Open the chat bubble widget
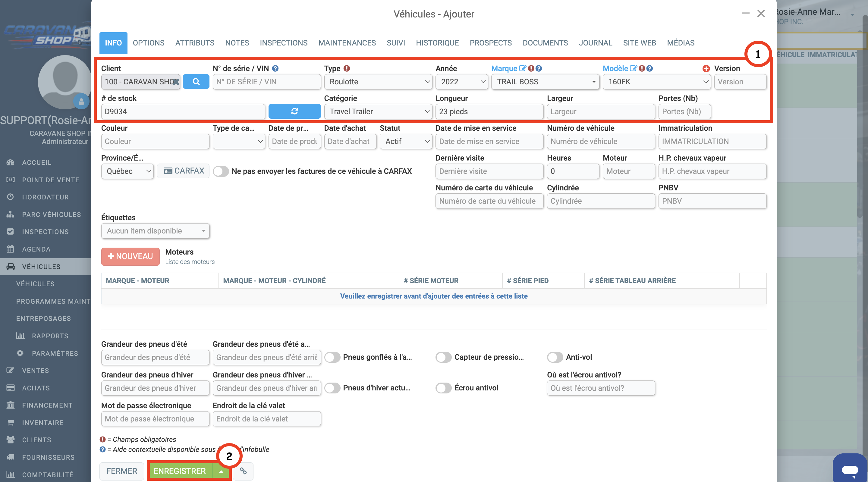 (850, 468)
